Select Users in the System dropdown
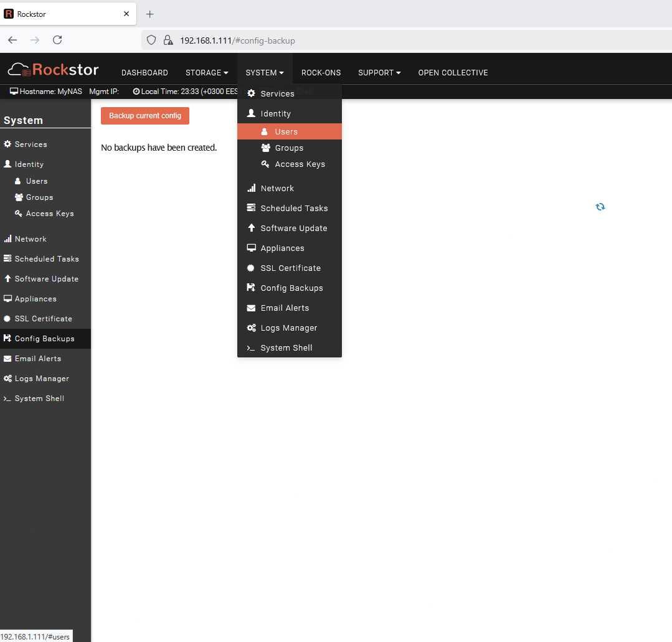672x642 pixels. point(289,131)
